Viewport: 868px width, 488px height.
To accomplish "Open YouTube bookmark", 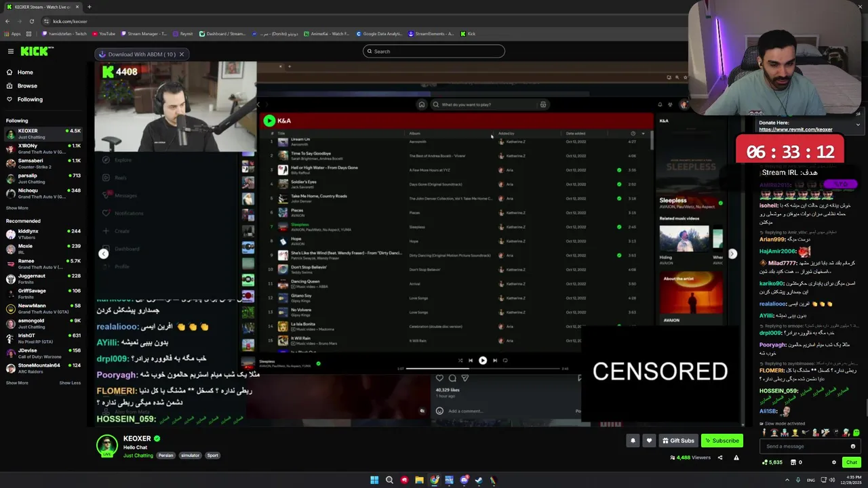I will pyautogui.click(x=103, y=34).
